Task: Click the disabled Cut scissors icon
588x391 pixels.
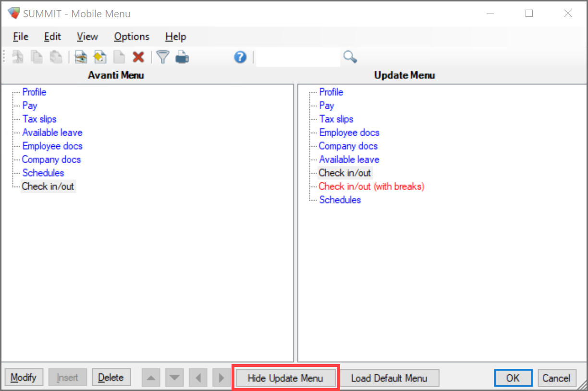Action: pos(18,57)
